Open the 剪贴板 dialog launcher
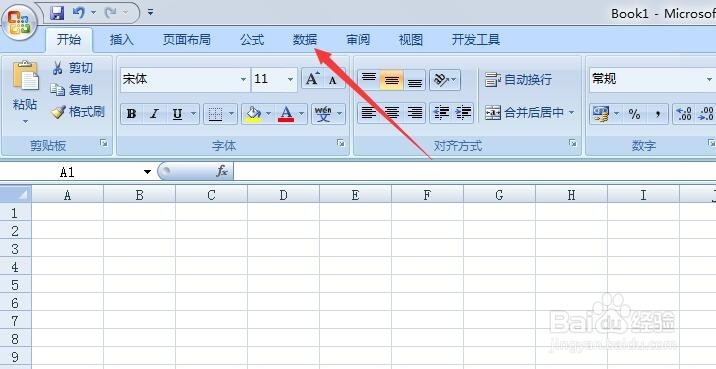This screenshot has width=716, height=369. point(104,144)
